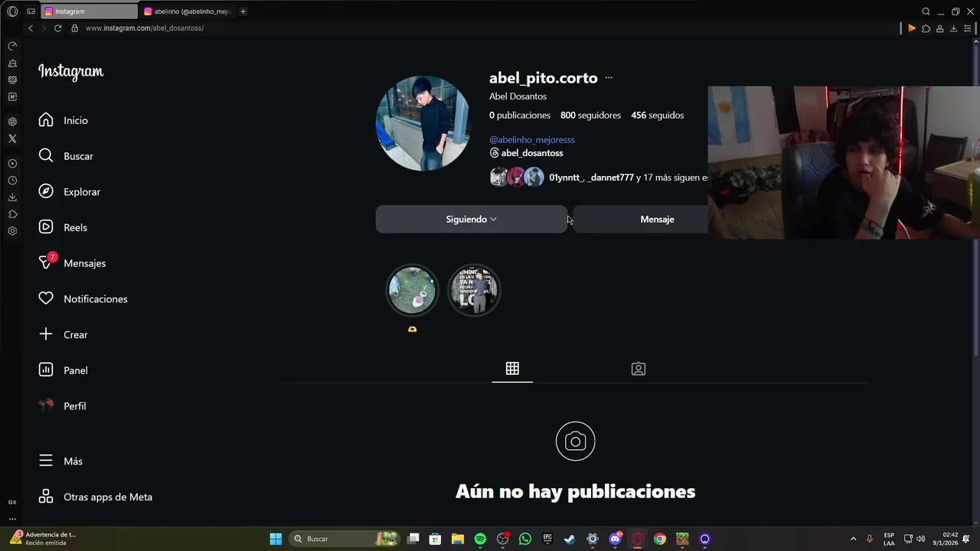
Task: Open Panel dashboard chart icon
Action: 46,370
